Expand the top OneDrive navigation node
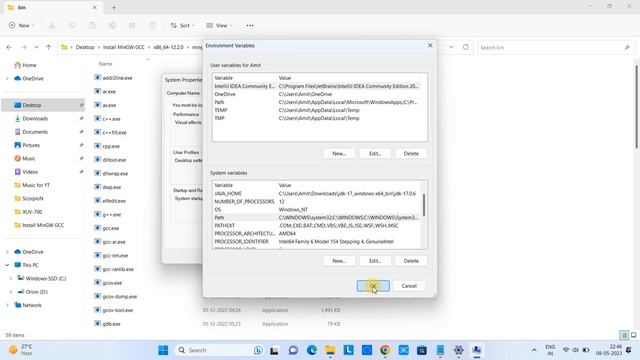640x360 pixels. 7,78
